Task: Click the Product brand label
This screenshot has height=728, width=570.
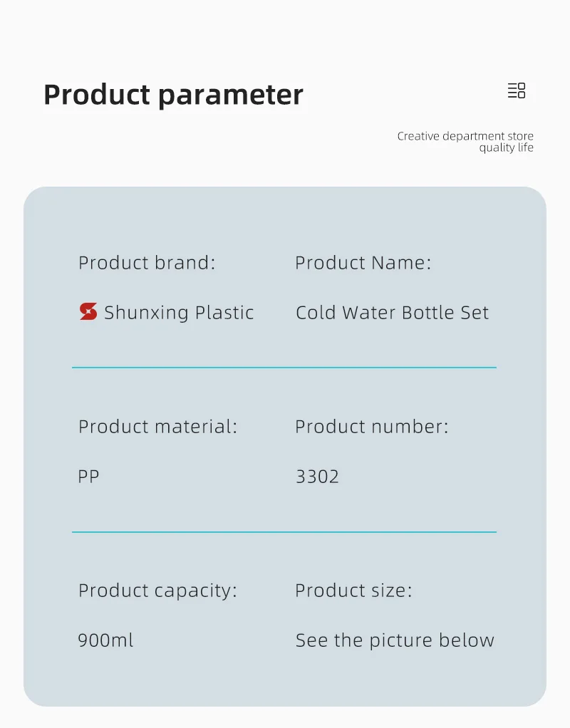Action: pyautogui.click(x=147, y=263)
